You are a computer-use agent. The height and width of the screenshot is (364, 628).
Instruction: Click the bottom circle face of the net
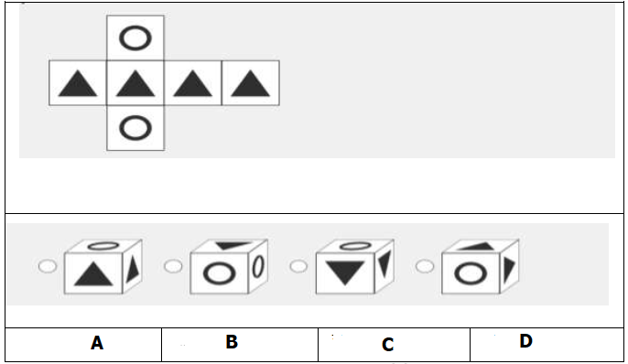(135, 128)
